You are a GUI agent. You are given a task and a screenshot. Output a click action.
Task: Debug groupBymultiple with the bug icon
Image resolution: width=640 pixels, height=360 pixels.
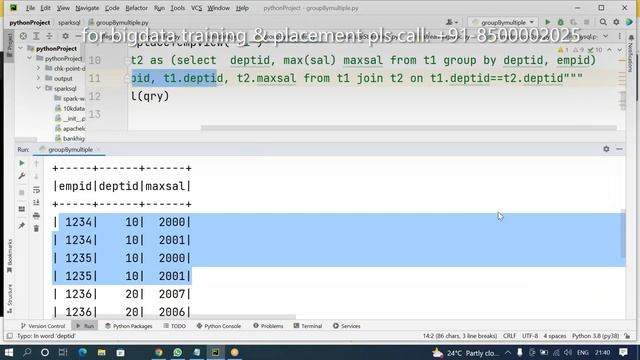pos(560,22)
